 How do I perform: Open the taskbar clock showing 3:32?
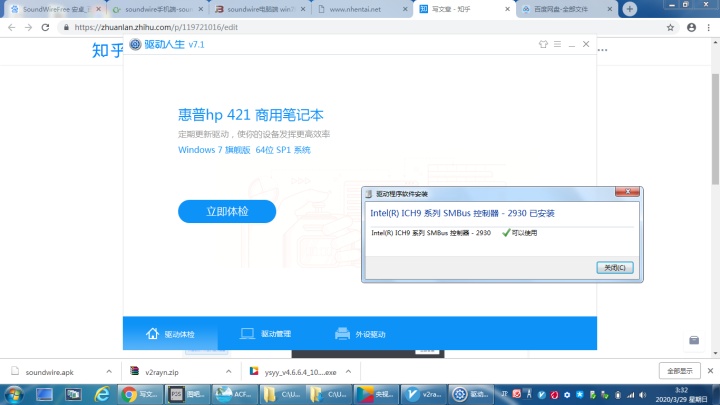tap(681, 395)
